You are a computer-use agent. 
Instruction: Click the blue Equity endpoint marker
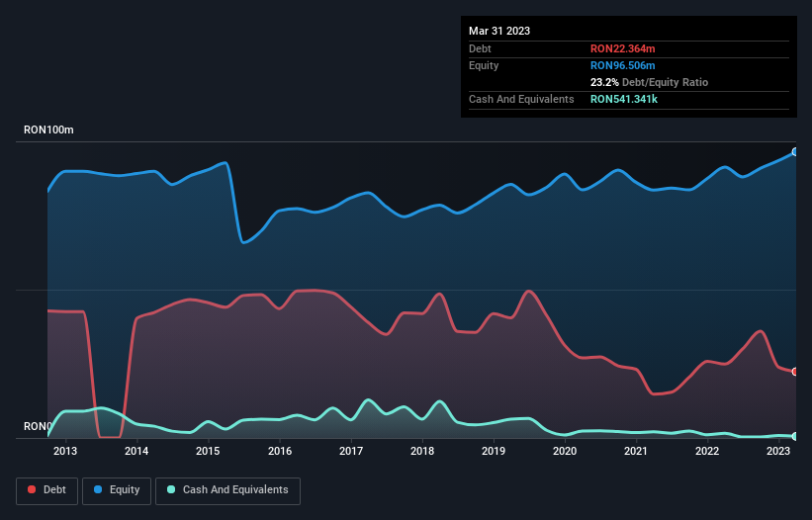click(795, 152)
